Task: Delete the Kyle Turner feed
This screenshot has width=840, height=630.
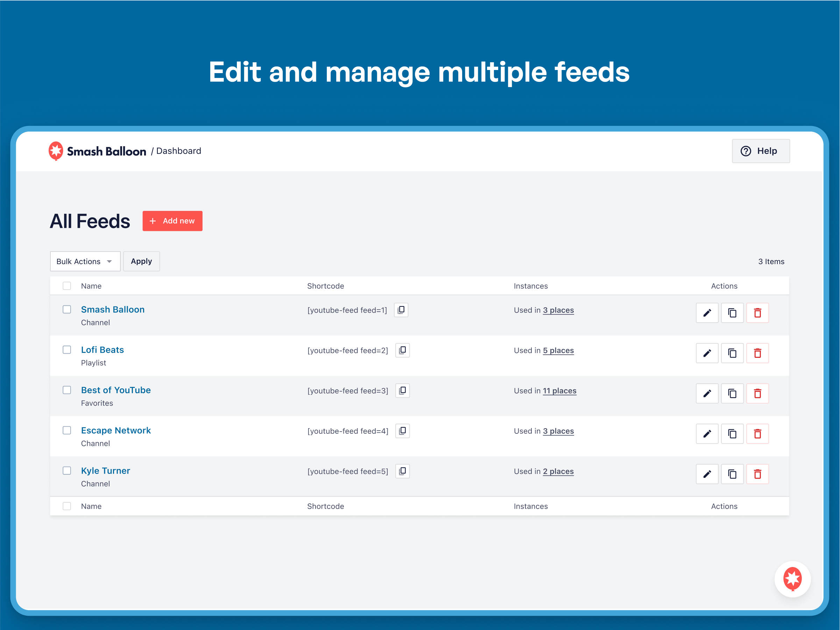Action: (x=757, y=474)
